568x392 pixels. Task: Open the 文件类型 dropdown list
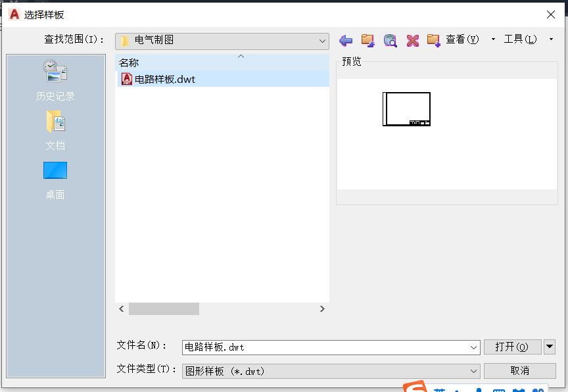tap(474, 372)
